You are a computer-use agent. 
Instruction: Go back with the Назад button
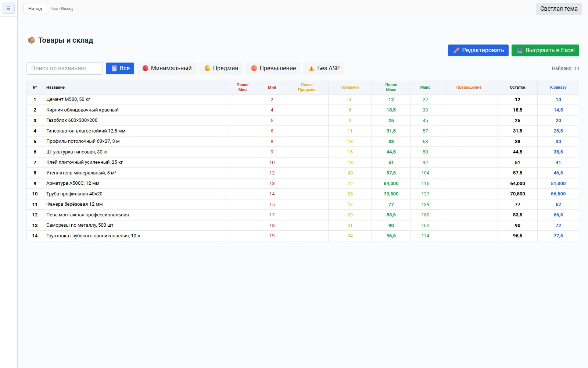point(35,8)
